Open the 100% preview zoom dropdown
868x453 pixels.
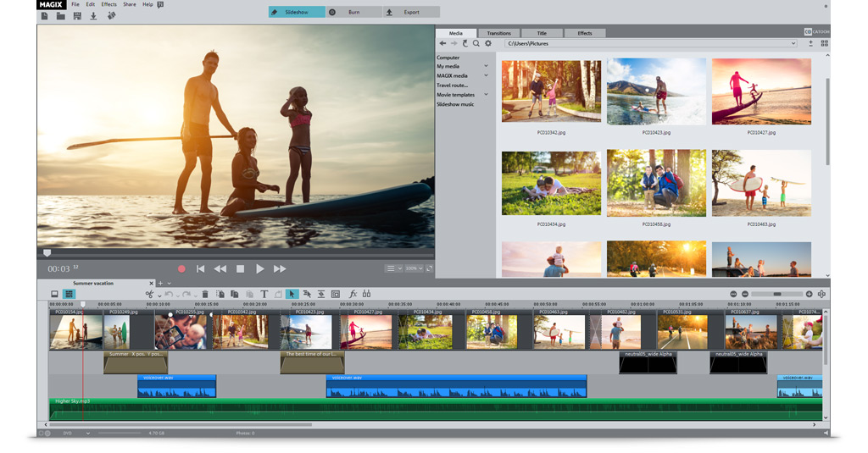coord(414,268)
